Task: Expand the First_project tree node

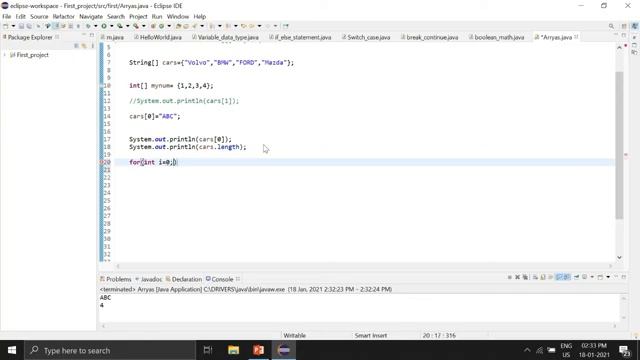Action: (4, 55)
